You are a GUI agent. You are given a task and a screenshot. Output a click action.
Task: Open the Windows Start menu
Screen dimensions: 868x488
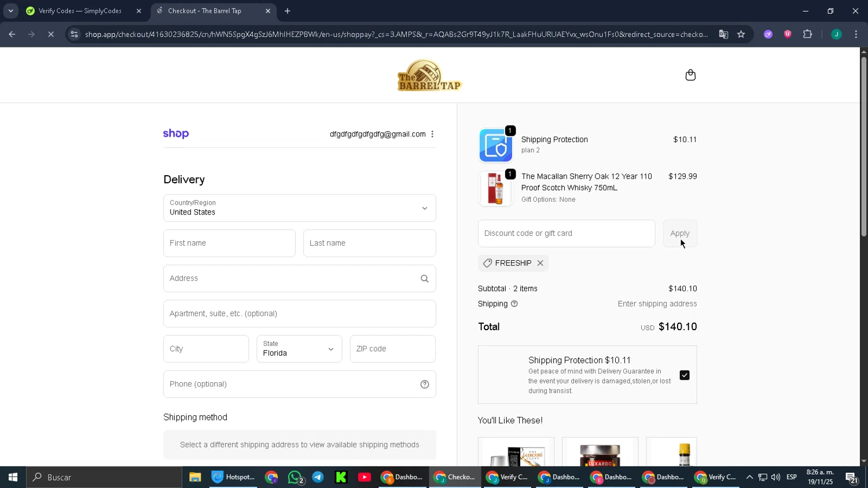tap(13, 478)
